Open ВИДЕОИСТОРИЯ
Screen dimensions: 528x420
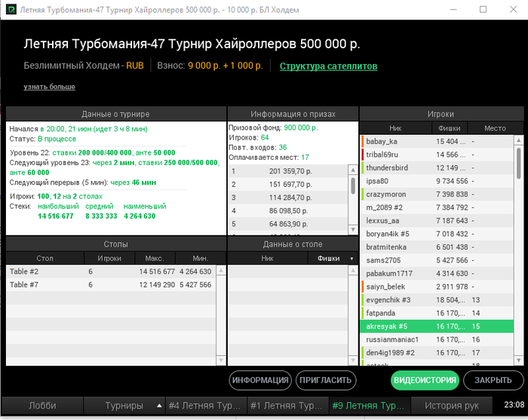425,380
